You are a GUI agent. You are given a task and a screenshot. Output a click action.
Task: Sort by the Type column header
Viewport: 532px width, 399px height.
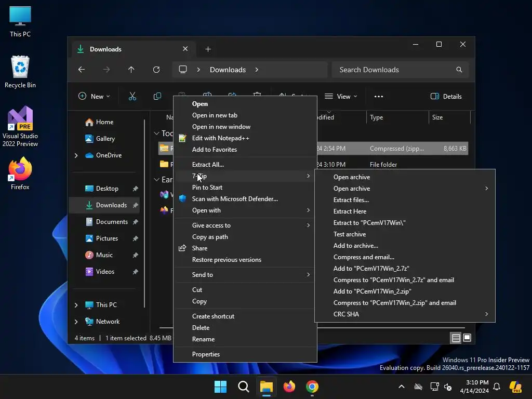(397, 117)
